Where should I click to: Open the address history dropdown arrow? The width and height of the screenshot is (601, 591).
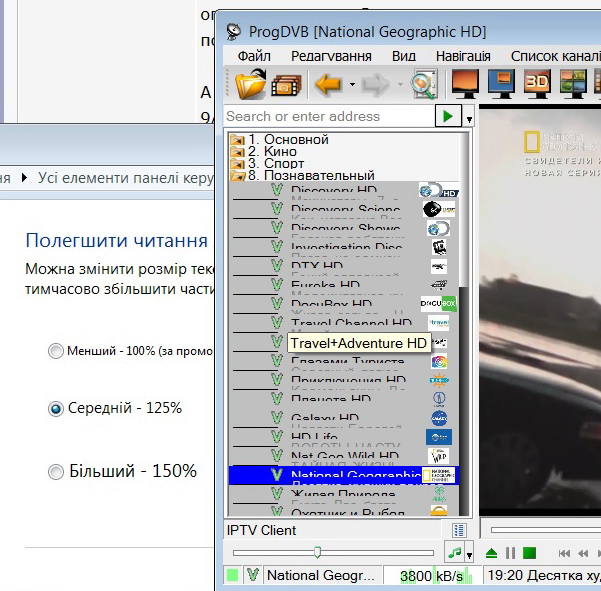click(x=470, y=119)
